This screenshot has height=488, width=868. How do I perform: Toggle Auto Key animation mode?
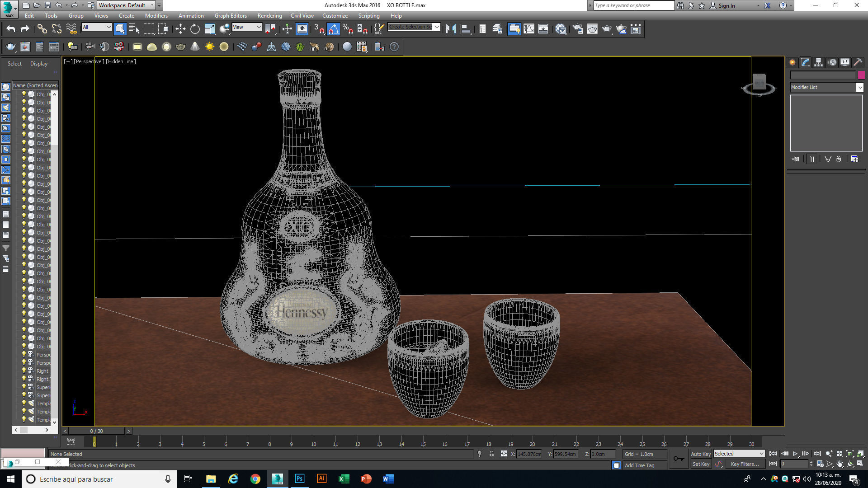click(x=700, y=454)
